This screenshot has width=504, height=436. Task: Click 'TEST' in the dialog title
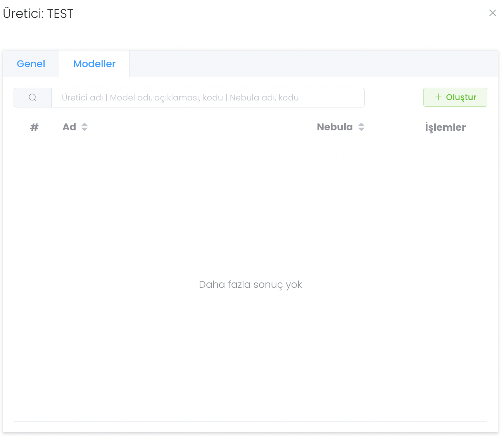(60, 14)
